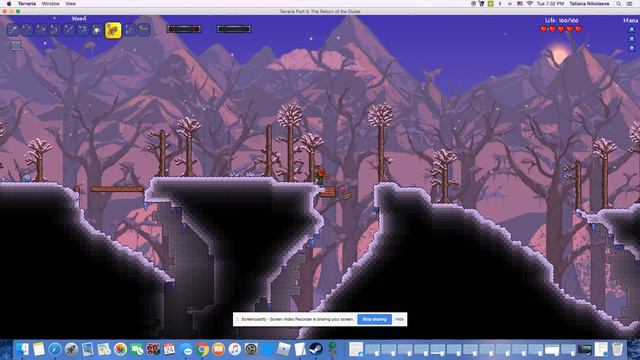
Task: Open Steam from the dock
Action: point(316,349)
